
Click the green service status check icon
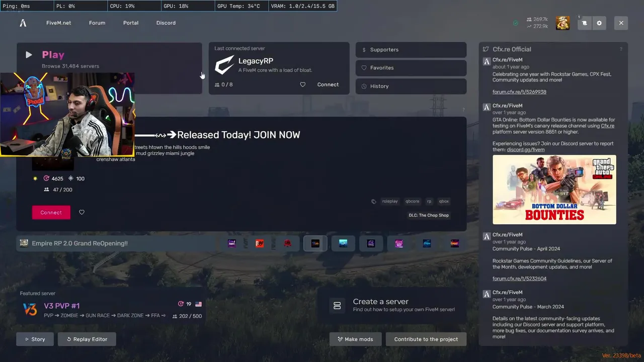(x=516, y=23)
